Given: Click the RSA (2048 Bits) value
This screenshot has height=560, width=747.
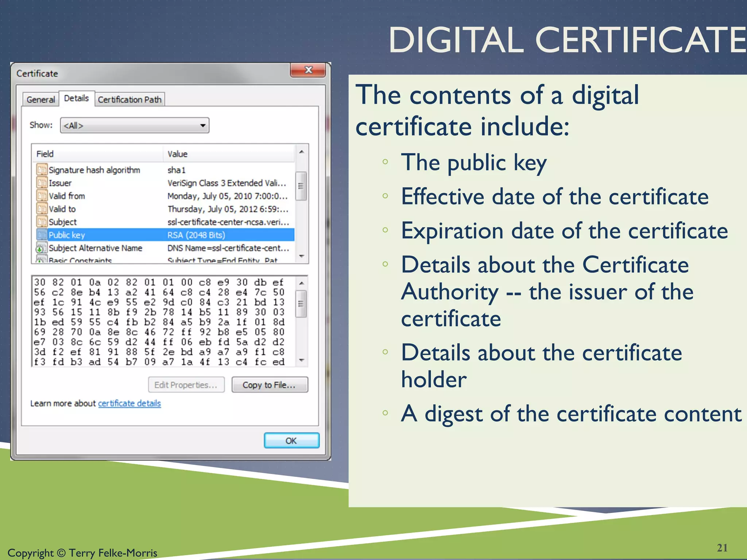Looking at the screenshot, I should pyautogui.click(x=196, y=235).
